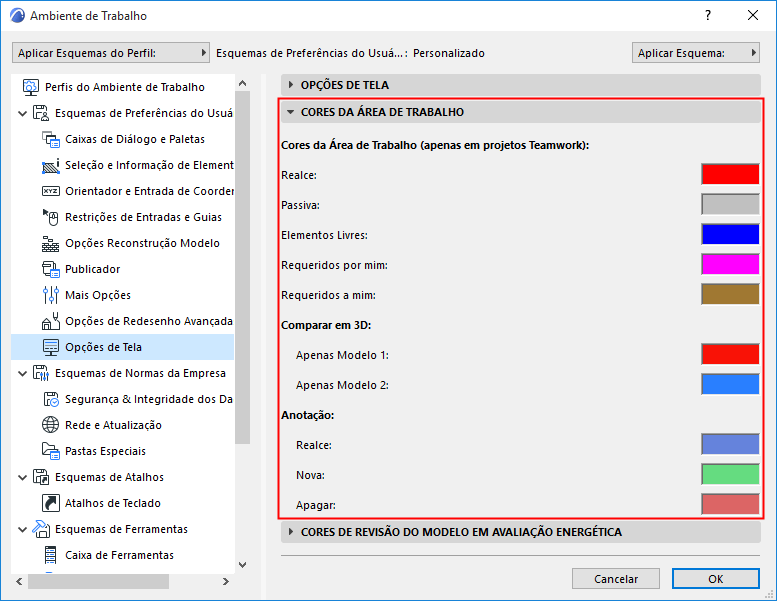
Task: Collapse Esquemas de Normas da Empresa node
Action: point(22,374)
